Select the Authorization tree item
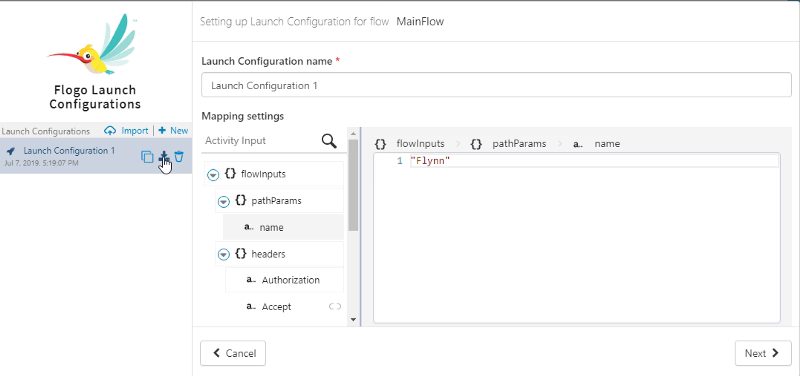This screenshot has height=376, width=800. tap(285, 280)
